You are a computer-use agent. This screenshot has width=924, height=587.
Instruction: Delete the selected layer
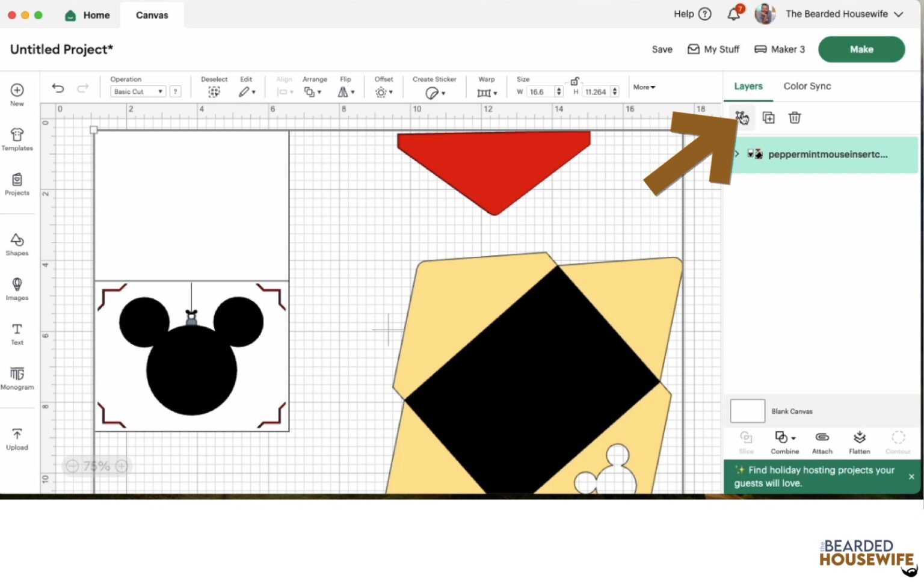coord(795,118)
